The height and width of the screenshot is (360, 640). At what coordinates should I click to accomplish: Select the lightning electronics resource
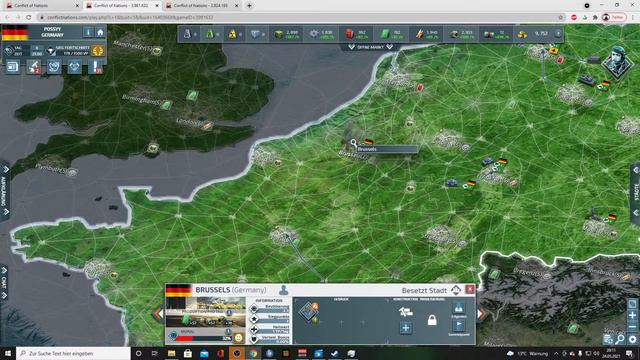click(419, 34)
